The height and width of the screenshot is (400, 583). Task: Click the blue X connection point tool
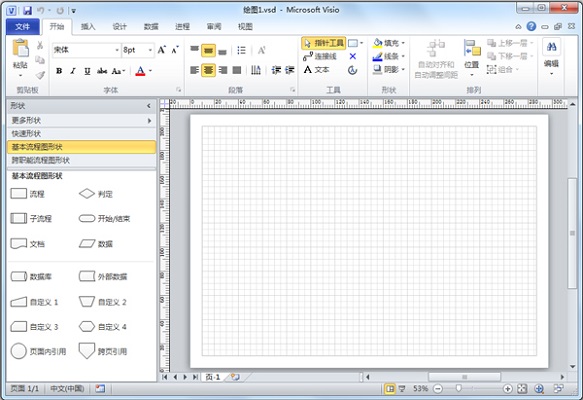point(352,56)
